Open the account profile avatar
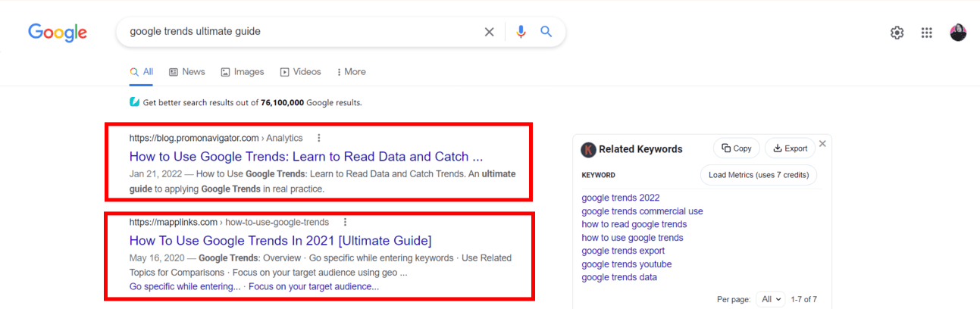Image resolution: width=980 pixels, height=309 pixels. point(958,33)
